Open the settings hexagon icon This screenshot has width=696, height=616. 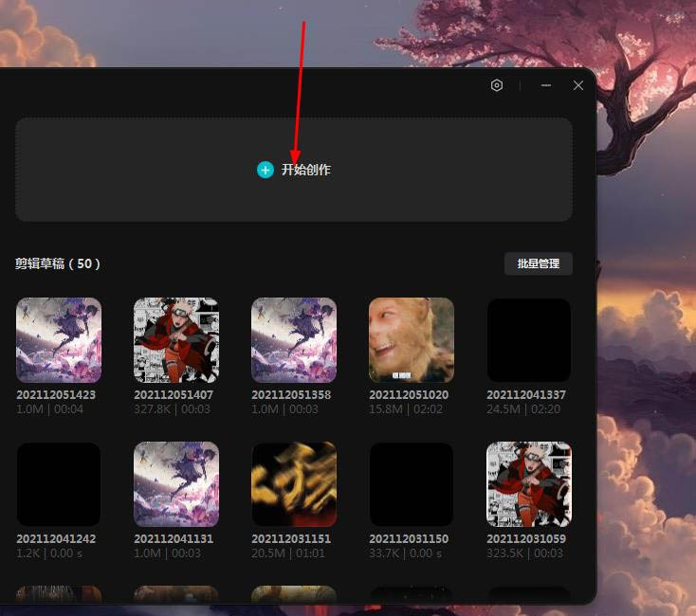497,85
